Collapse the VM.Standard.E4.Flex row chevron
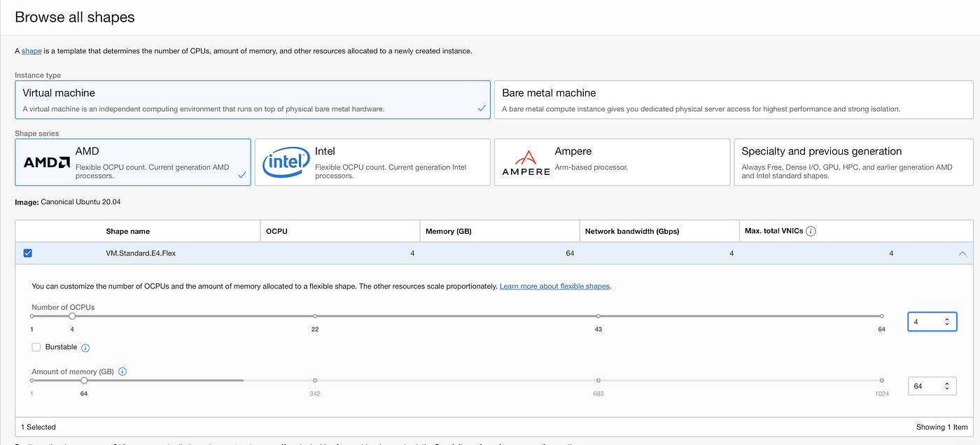Image resolution: width=980 pixels, height=445 pixels. (x=962, y=253)
